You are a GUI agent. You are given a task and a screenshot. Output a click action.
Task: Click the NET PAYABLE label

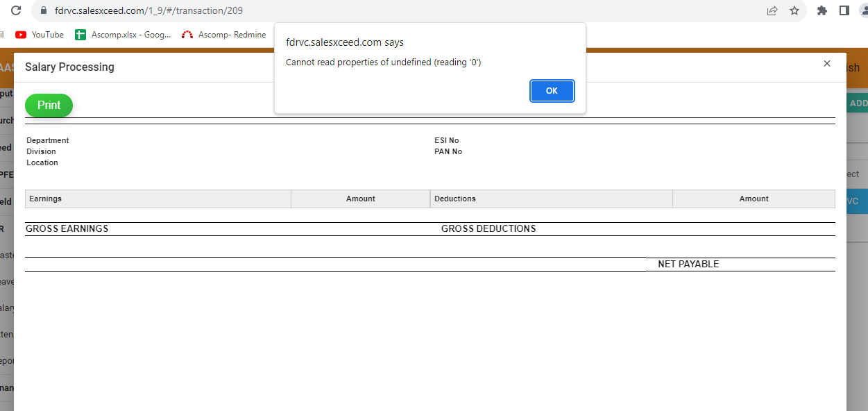click(688, 265)
